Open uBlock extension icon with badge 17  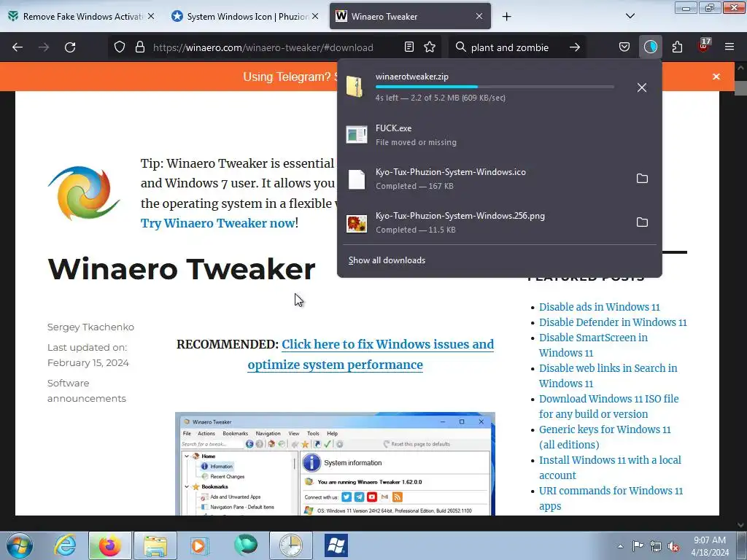pos(704,46)
